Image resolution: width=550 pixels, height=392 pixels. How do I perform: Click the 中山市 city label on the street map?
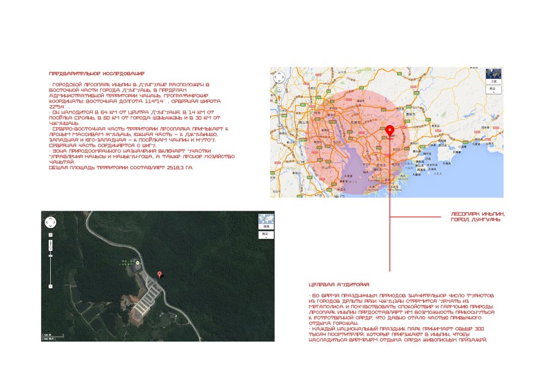tap(326, 167)
